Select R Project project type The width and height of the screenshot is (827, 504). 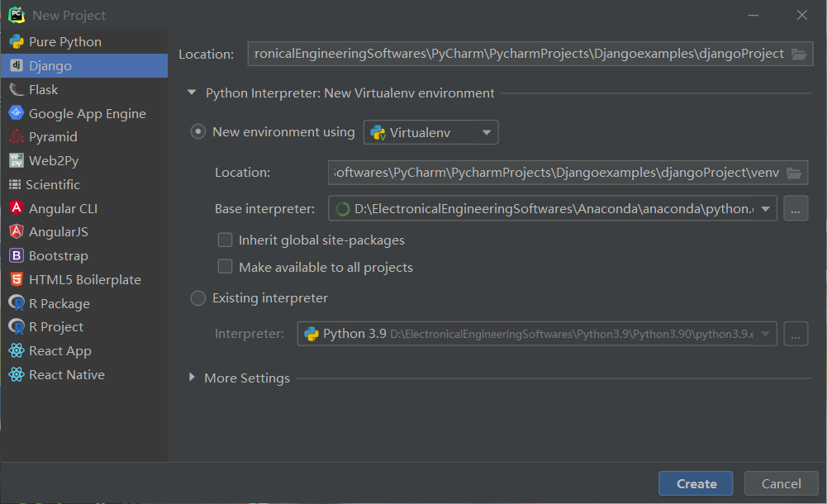[84, 327]
